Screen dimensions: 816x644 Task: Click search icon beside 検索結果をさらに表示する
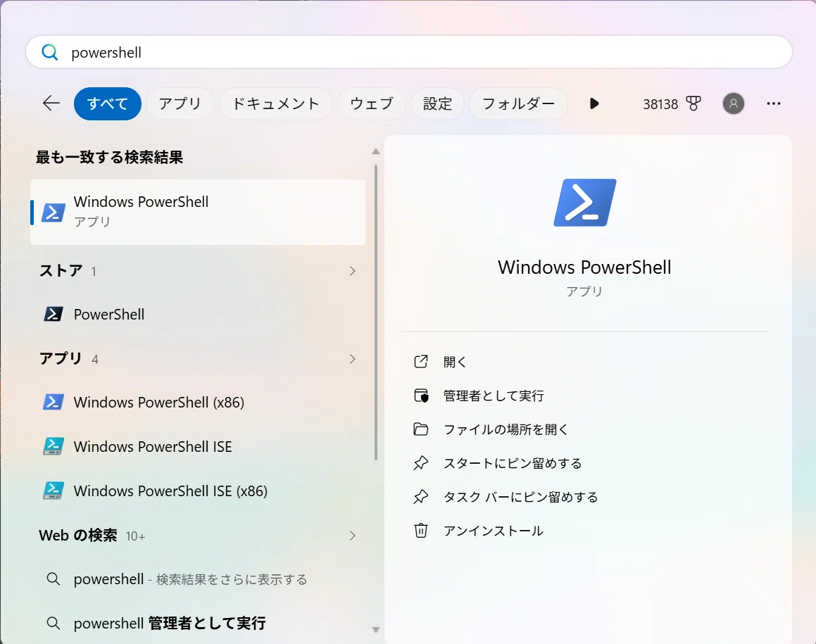(53, 579)
